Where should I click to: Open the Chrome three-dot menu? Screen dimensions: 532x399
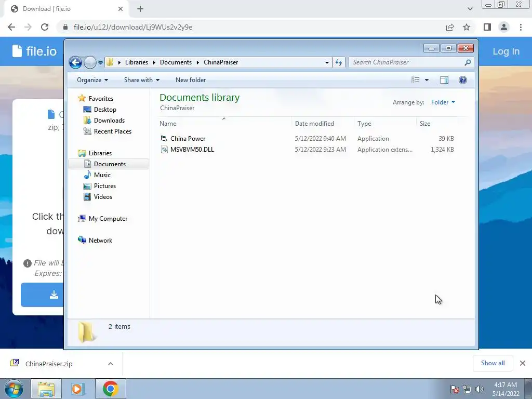tap(521, 27)
